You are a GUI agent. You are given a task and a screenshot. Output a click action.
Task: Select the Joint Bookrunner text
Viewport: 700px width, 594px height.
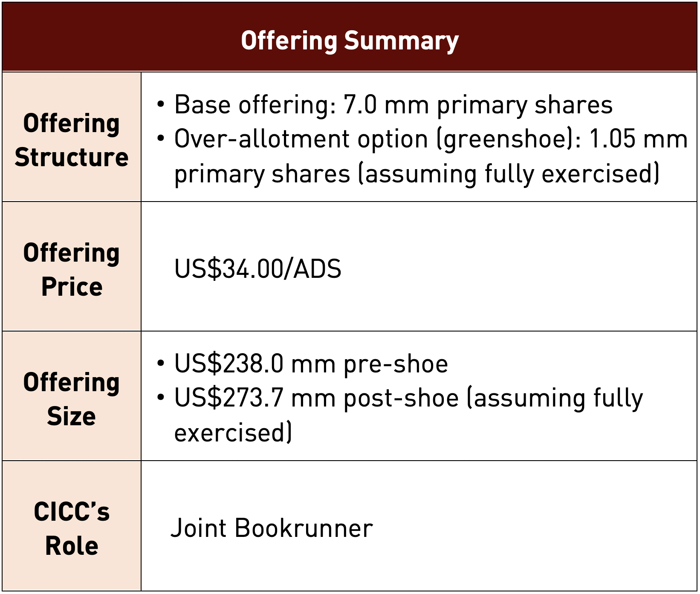point(272,528)
